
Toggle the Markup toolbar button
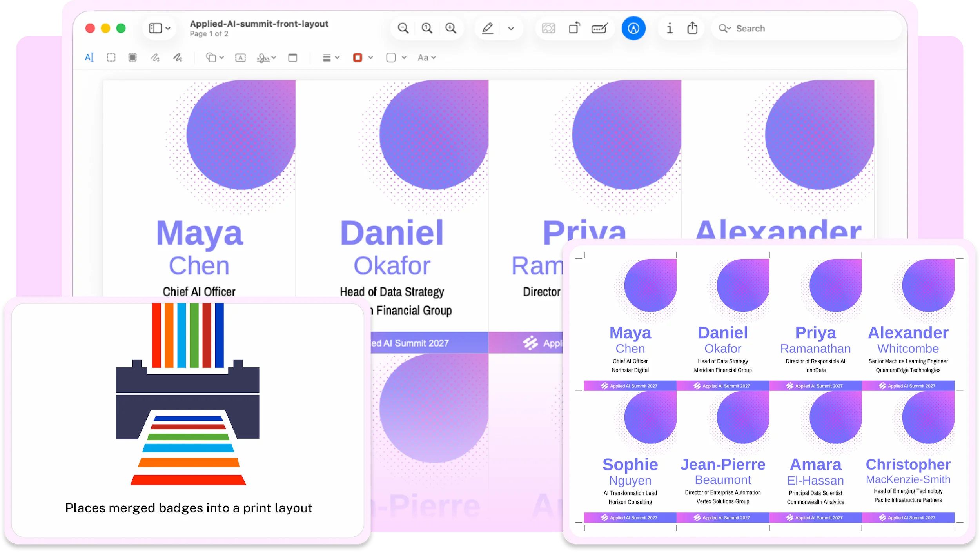click(x=633, y=28)
